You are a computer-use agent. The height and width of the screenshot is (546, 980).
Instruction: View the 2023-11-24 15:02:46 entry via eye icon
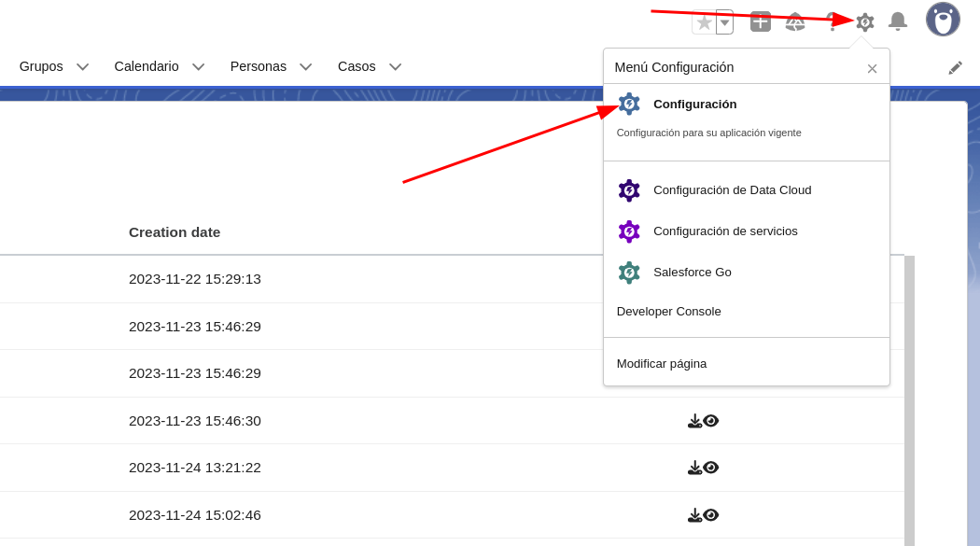[x=711, y=515]
